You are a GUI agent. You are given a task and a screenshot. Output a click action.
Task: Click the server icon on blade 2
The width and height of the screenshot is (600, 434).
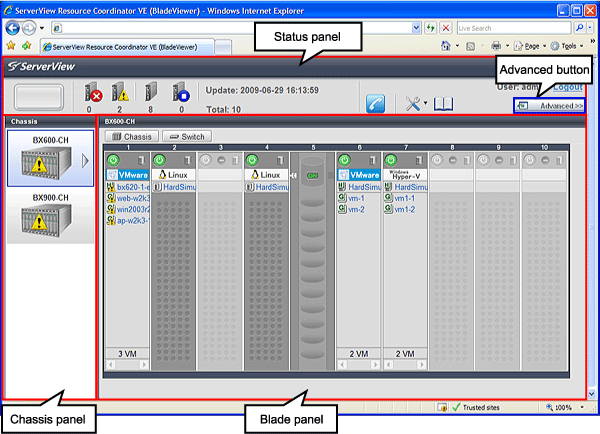[188, 160]
